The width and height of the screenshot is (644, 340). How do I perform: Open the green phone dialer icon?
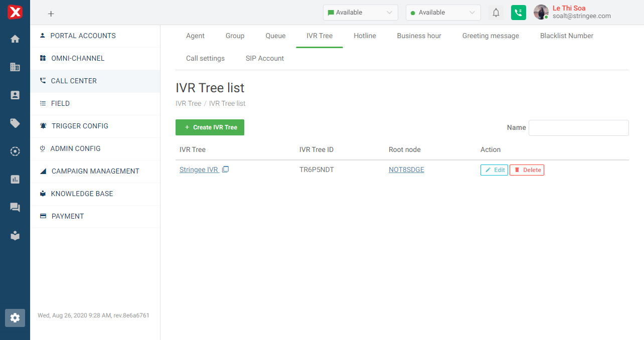click(x=518, y=13)
